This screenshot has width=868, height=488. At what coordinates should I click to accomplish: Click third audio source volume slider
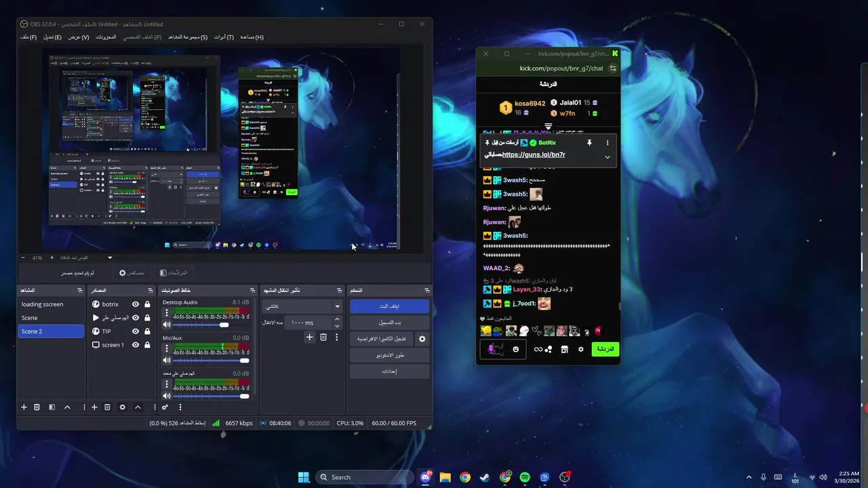pos(211,396)
